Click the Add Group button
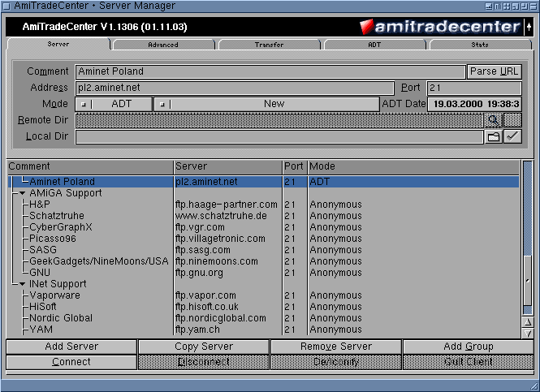The image size is (540, 392). point(469,347)
